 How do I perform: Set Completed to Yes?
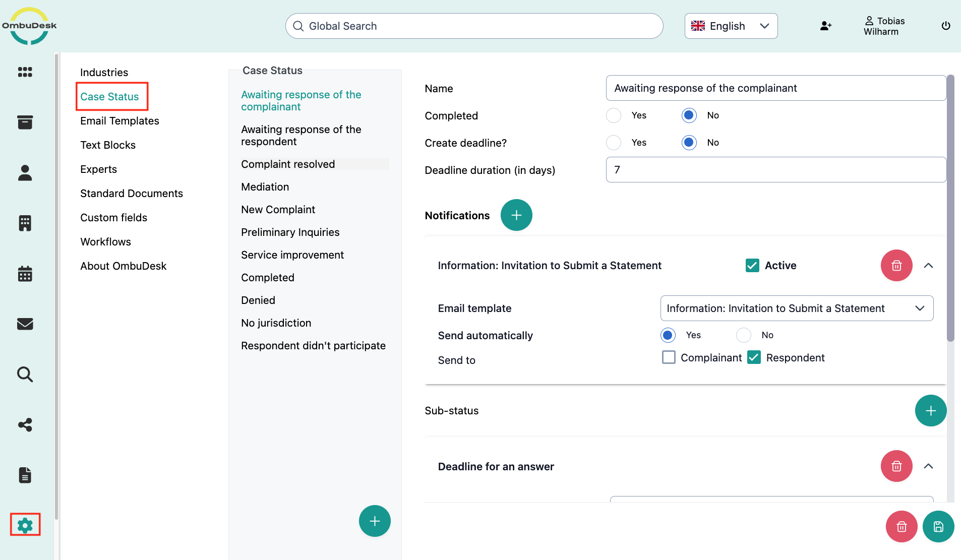pos(614,115)
